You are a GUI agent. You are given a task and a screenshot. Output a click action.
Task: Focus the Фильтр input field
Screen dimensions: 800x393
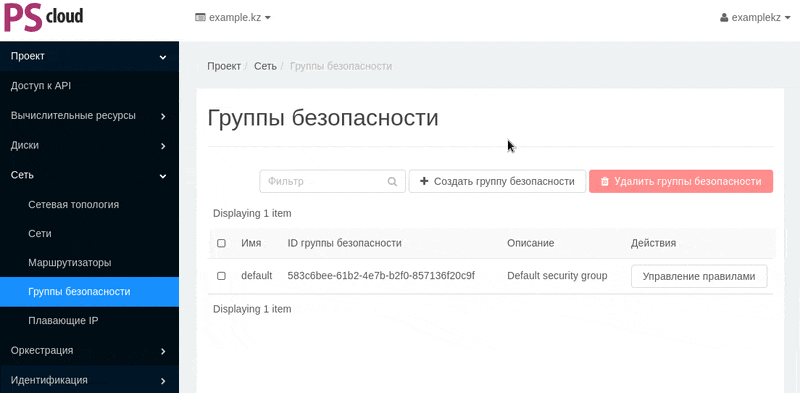pos(332,181)
